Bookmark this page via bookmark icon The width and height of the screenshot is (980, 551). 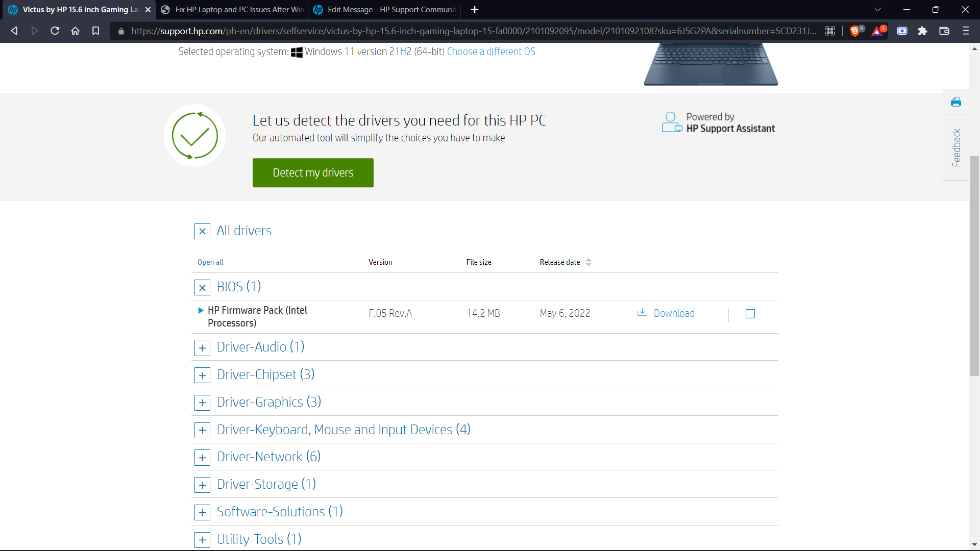coord(95,31)
